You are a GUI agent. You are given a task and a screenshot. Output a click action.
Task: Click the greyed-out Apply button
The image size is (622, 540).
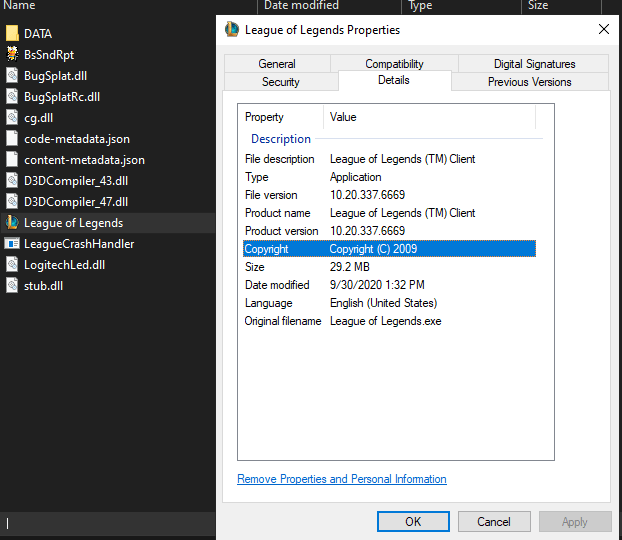[575, 521]
